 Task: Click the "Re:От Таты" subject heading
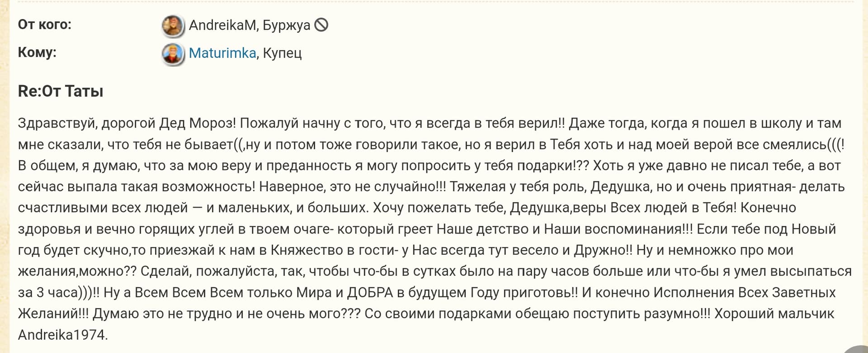(x=61, y=91)
